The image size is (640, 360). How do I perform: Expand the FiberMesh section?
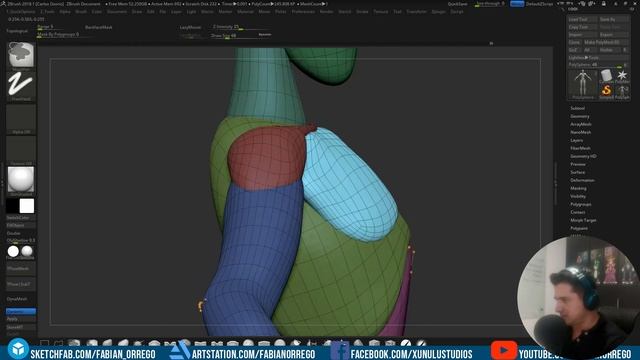coord(580,148)
